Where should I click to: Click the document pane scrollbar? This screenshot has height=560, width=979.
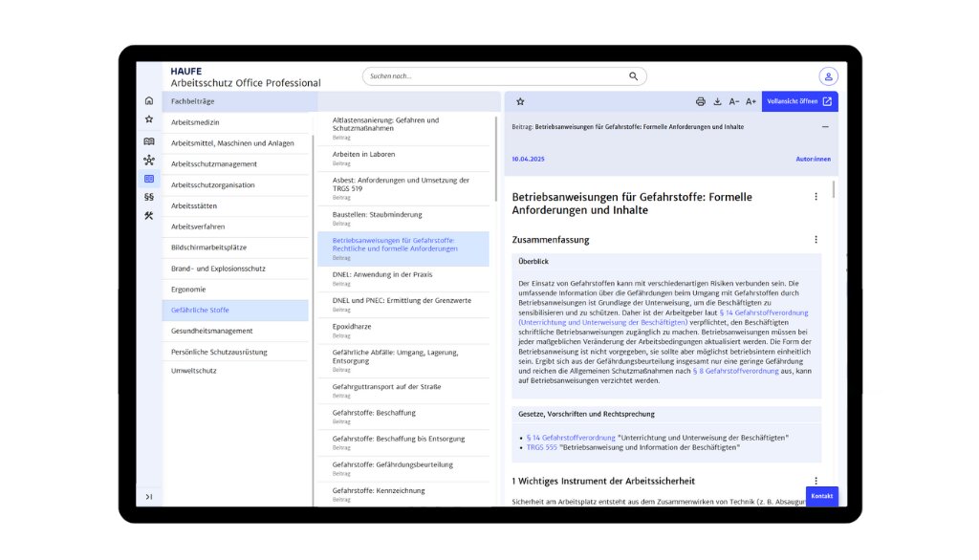834,189
